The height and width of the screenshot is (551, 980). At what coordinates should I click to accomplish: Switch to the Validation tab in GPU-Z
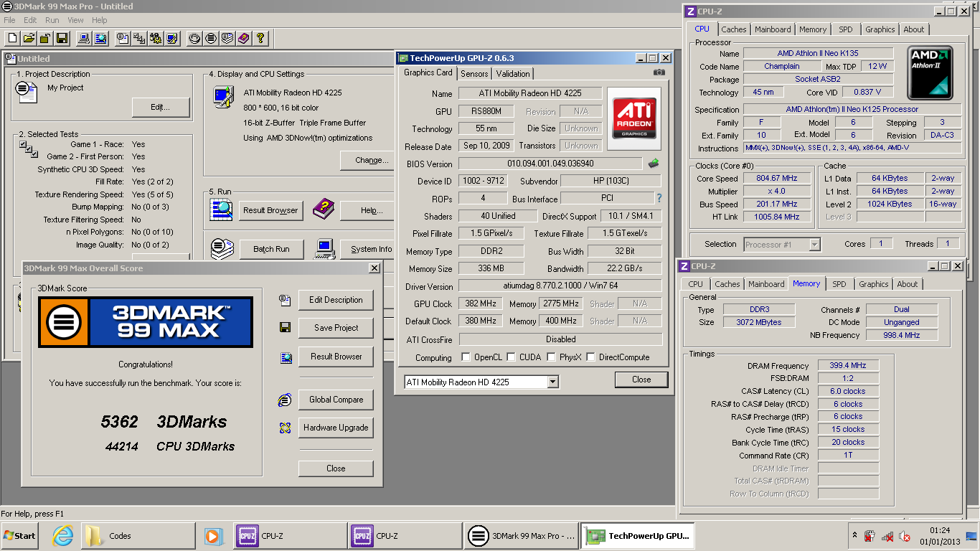pyautogui.click(x=513, y=74)
